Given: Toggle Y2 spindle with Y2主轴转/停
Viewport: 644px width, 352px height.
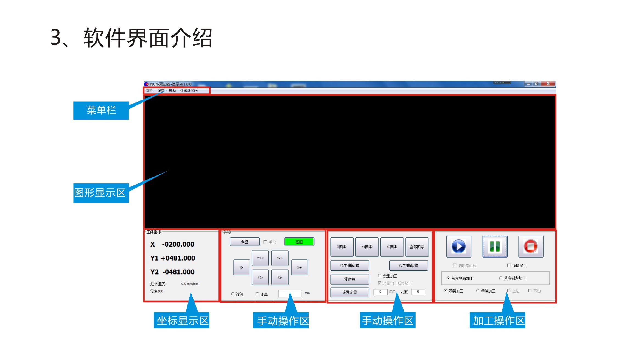Looking at the screenshot, I should point(408,265).
